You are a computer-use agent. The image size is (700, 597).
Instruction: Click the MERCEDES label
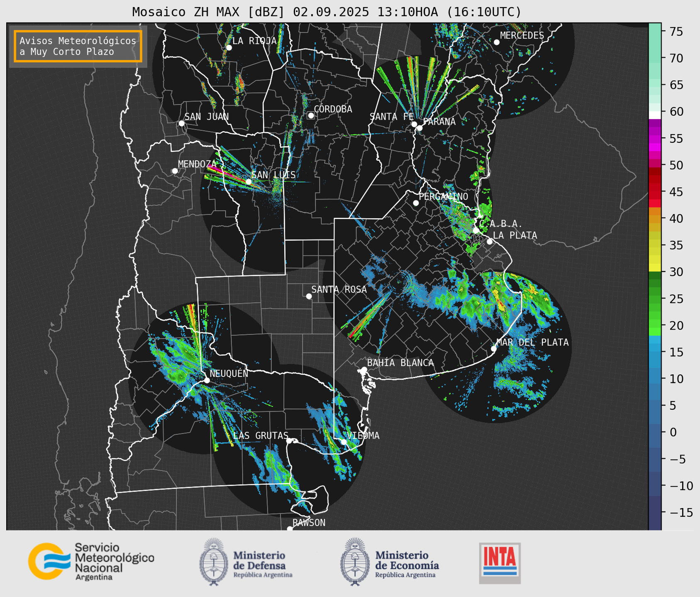(x=522, y=36)
